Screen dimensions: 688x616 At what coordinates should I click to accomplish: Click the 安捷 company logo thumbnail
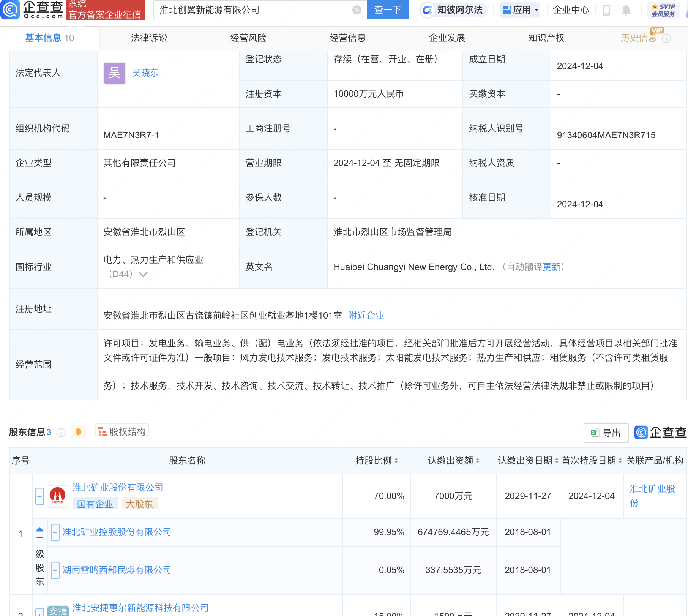pos(58,611)
